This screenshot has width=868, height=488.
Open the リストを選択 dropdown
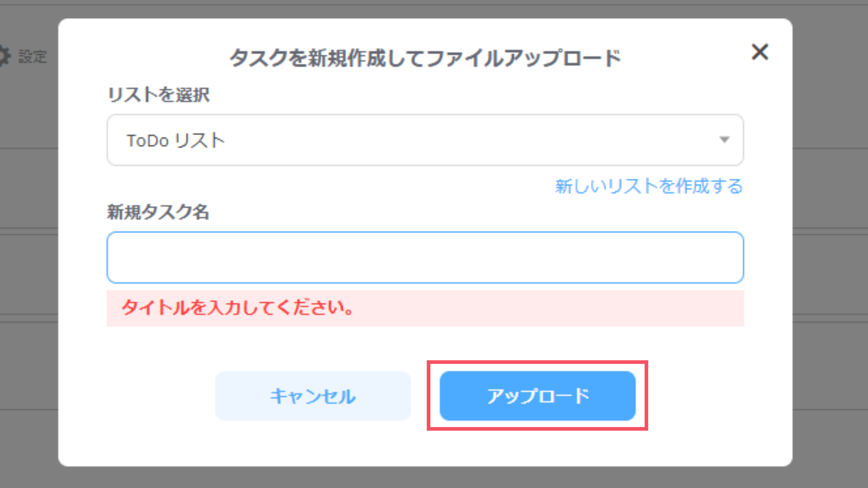(x=425, y=140)
